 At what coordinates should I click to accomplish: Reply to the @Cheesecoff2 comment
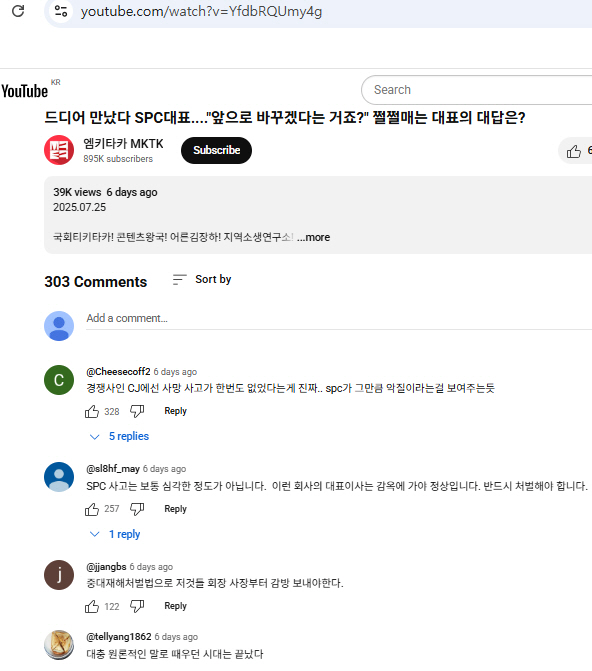coord(176,411)
